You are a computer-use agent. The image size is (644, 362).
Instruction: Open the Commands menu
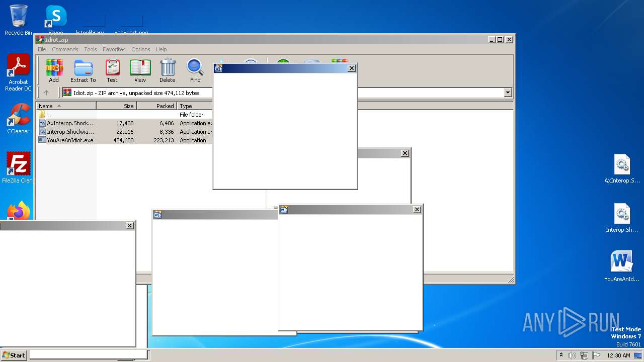tap(65, 49)
